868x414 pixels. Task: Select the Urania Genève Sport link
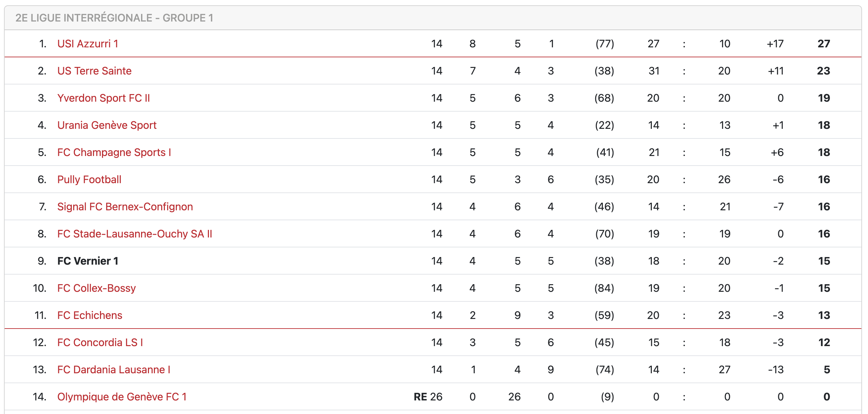coord(107,125)
